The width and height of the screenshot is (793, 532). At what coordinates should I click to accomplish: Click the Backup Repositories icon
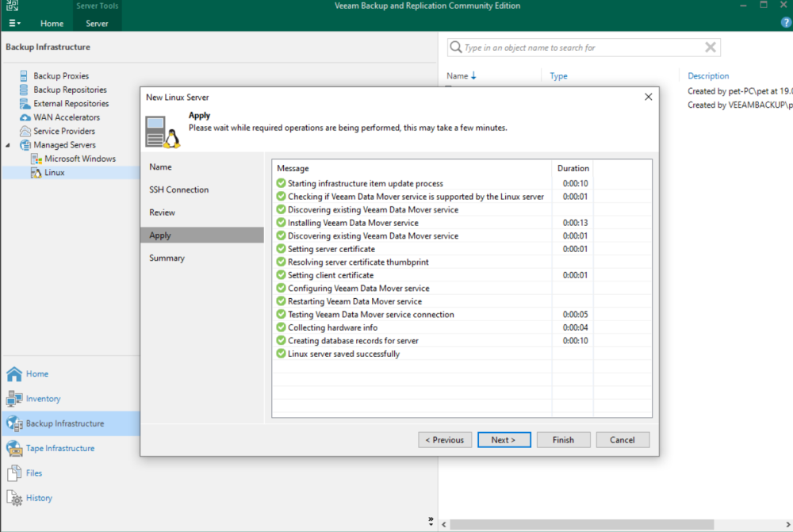click(24, 90)
